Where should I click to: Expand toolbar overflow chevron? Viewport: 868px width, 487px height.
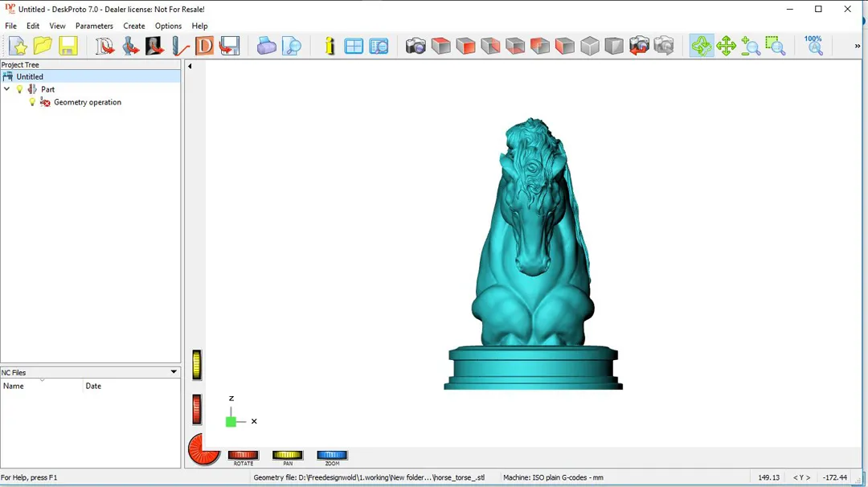coord(857,47)
